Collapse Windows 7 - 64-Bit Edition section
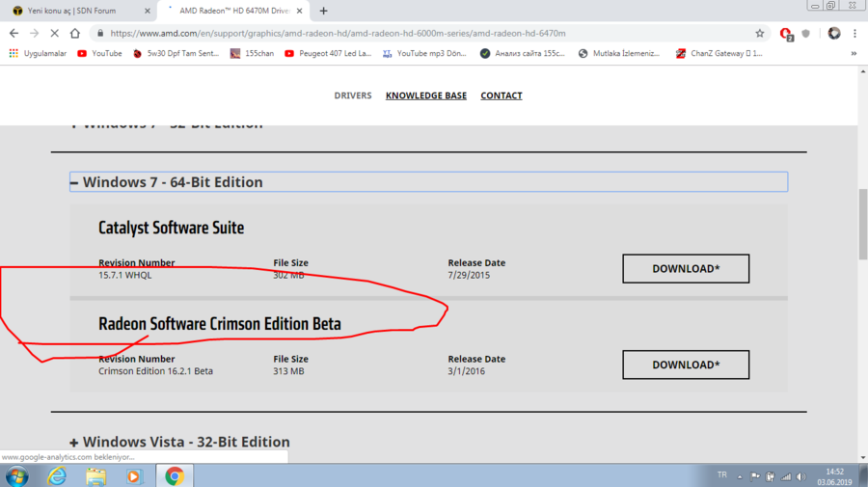 428,182
